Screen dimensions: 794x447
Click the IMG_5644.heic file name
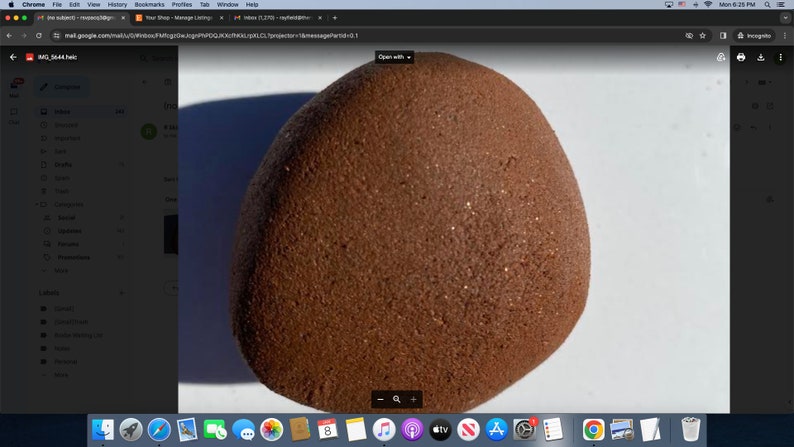(x=57, y=57)
